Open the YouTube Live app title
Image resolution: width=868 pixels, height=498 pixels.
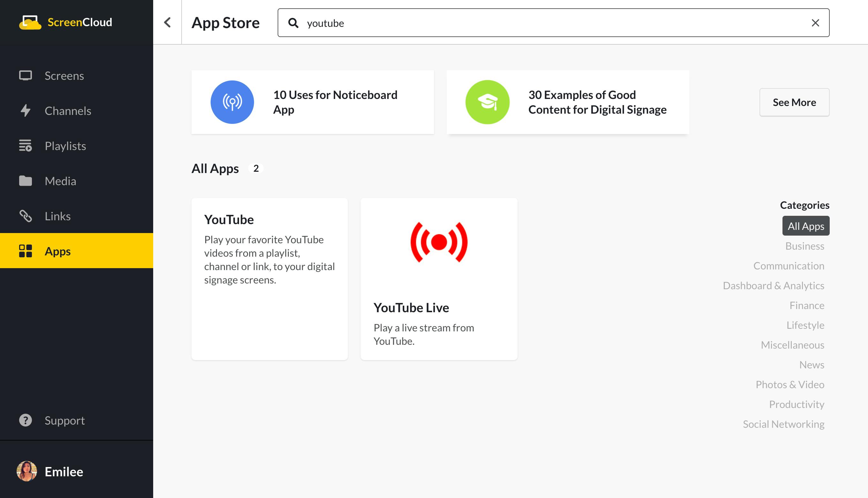click(411, 307)
